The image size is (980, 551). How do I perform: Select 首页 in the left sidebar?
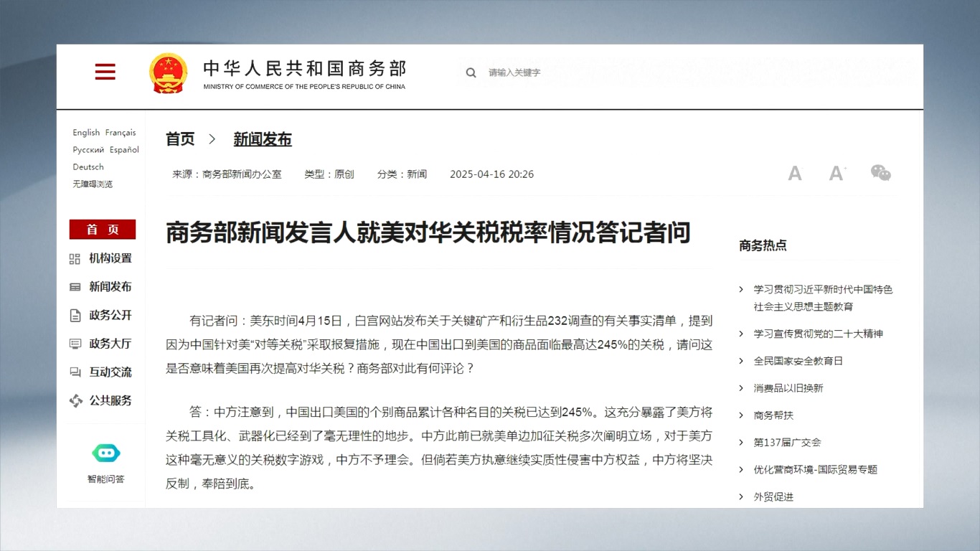(103, 230)
